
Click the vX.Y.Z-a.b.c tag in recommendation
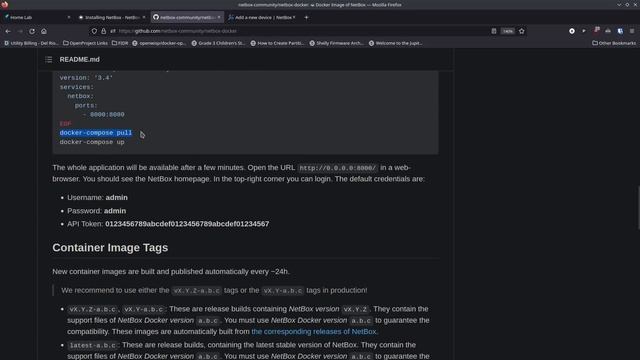(x=197, y=291)
